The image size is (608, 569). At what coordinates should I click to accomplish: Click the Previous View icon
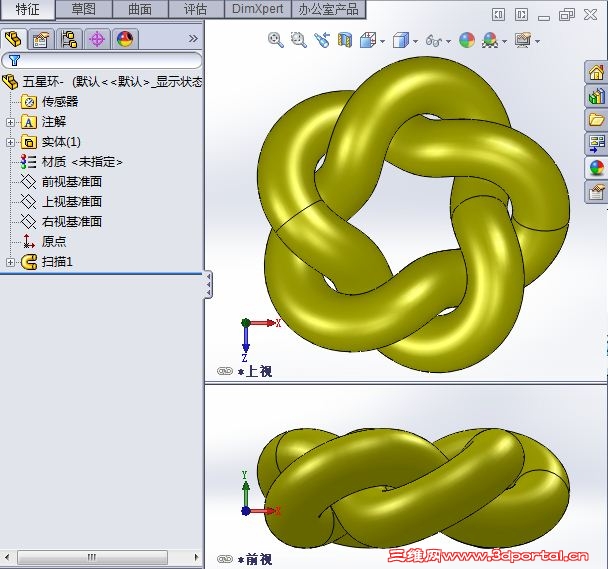pos(322,40)
